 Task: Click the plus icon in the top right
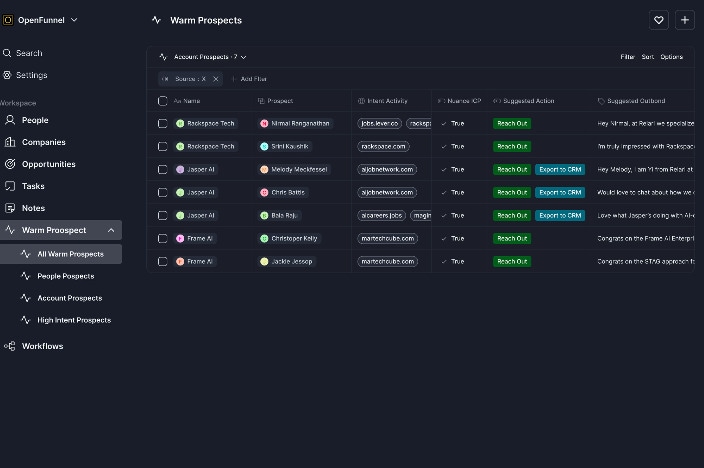(685, 20)
